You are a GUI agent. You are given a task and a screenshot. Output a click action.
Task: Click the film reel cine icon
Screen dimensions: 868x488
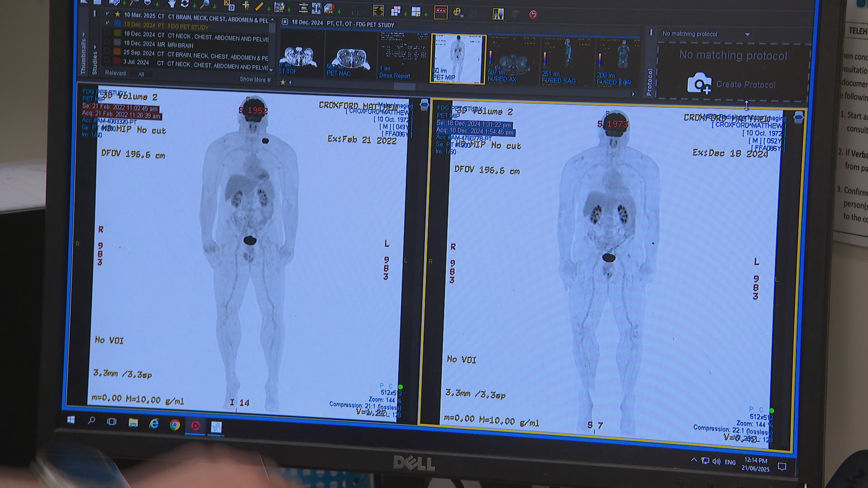(458, 13)
